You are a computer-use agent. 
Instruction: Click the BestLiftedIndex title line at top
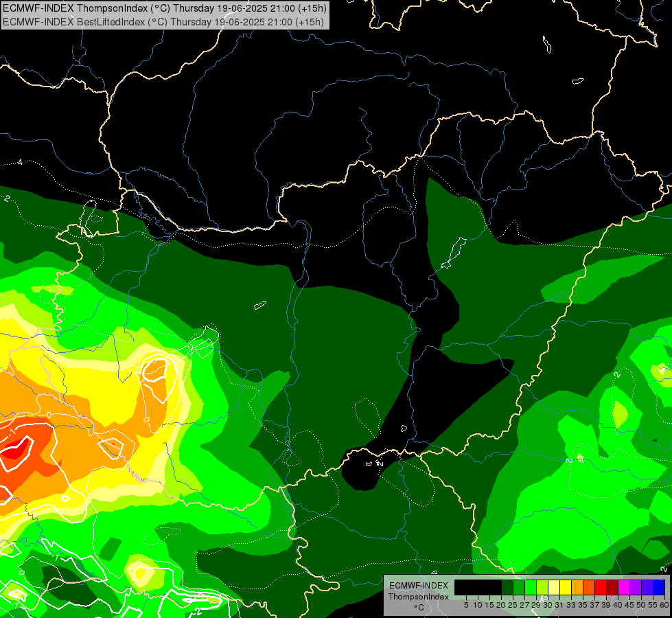click(163, 22)
